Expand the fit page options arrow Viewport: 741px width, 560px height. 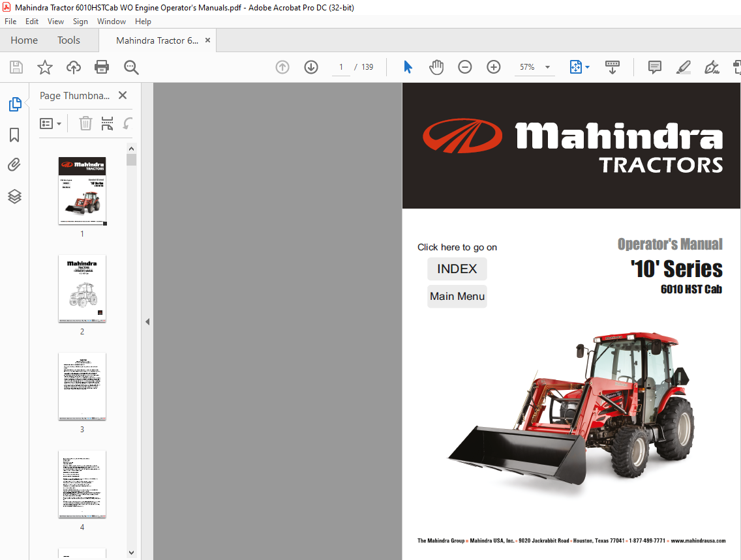tap(588, 67)
